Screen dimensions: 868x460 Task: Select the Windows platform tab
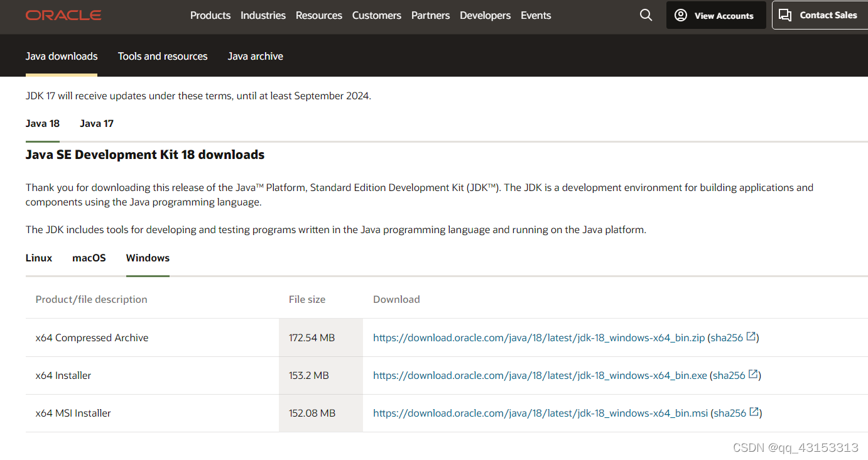coord(148,258)
